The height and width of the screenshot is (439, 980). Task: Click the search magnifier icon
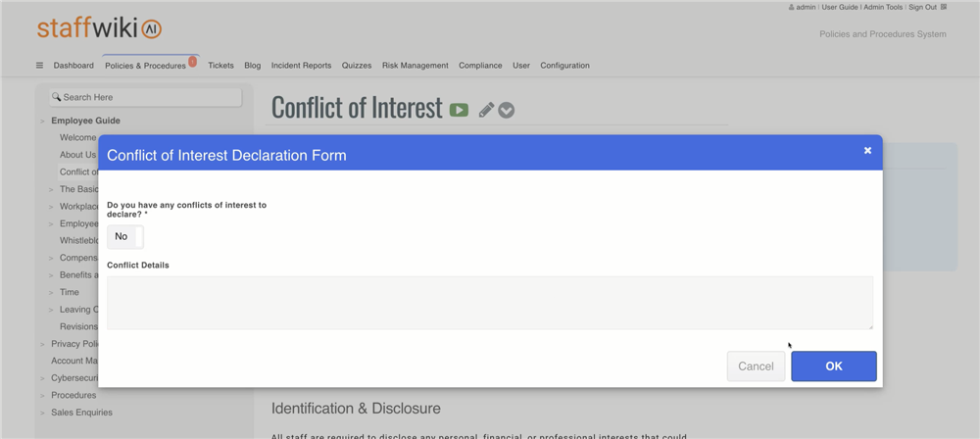[x=56, y=97]
